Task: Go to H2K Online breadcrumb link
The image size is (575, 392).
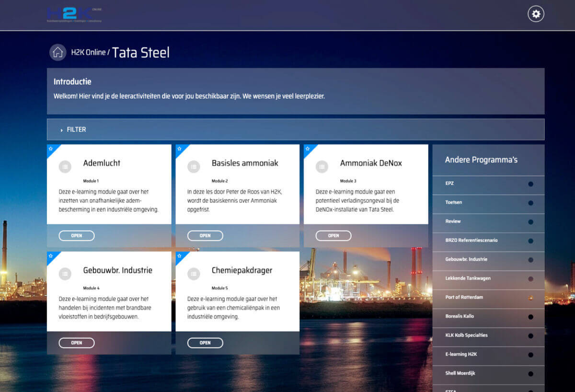Action: point(88,52)
